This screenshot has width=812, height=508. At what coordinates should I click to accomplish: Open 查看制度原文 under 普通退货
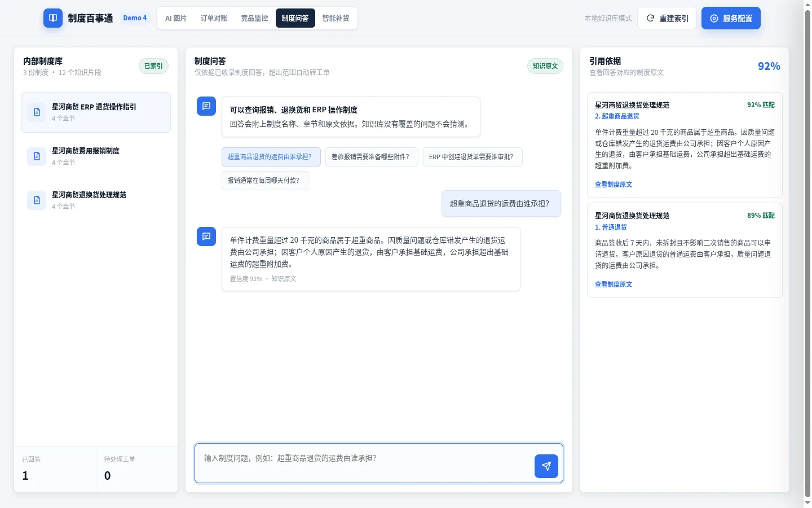tap(614, 284)
